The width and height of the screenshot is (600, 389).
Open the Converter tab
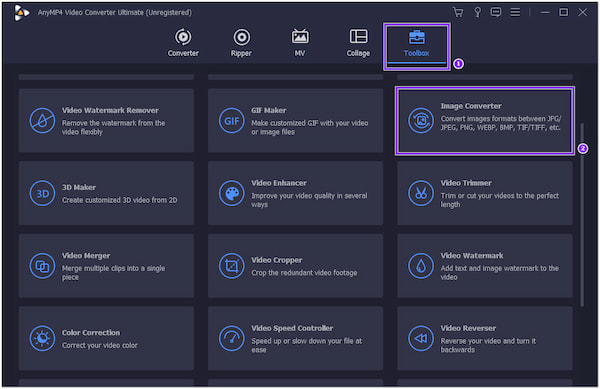[183, 43]
